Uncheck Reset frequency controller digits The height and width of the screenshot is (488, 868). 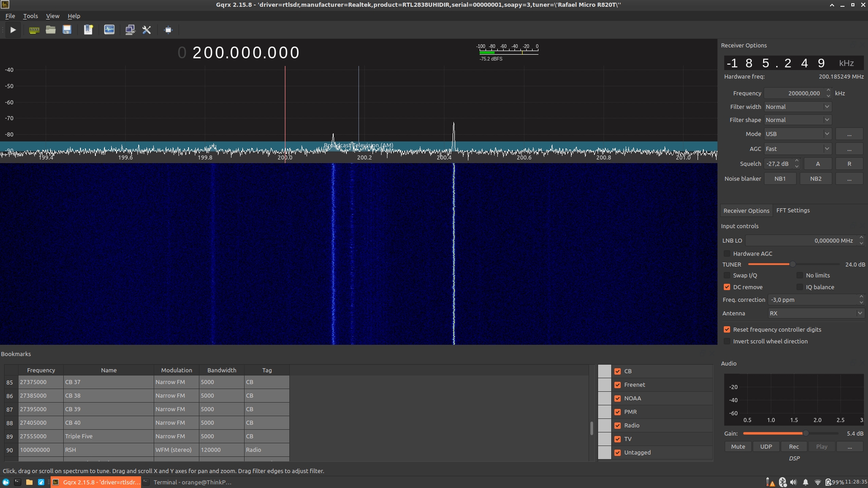(727, 330)
